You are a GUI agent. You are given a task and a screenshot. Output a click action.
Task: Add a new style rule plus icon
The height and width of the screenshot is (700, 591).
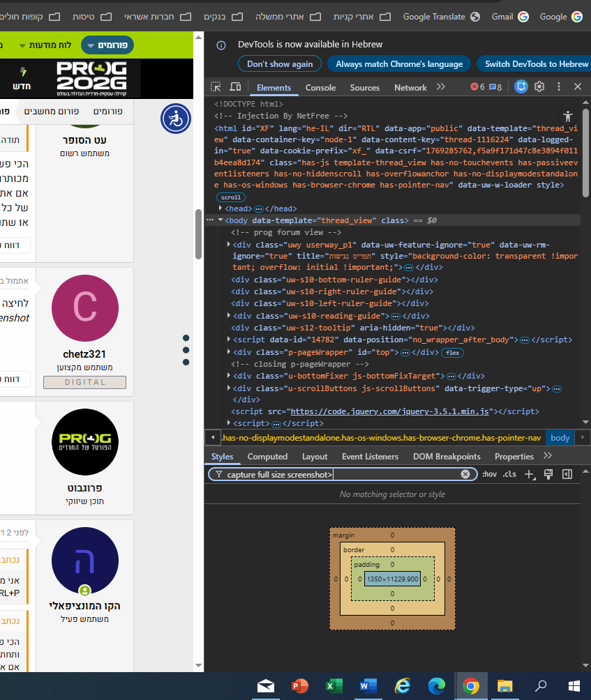point(530,474)
